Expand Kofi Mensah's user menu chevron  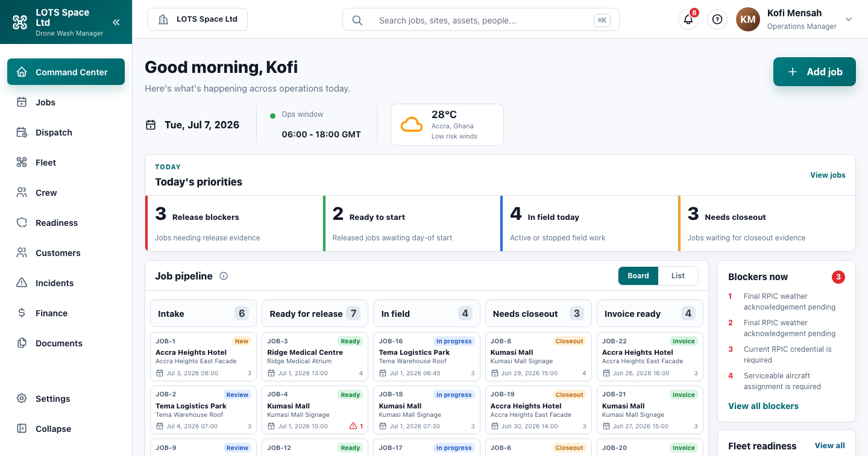point(849,19)
